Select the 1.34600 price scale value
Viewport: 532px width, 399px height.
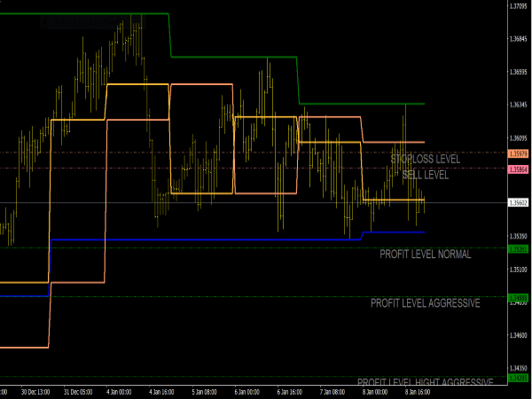(520, 336)
